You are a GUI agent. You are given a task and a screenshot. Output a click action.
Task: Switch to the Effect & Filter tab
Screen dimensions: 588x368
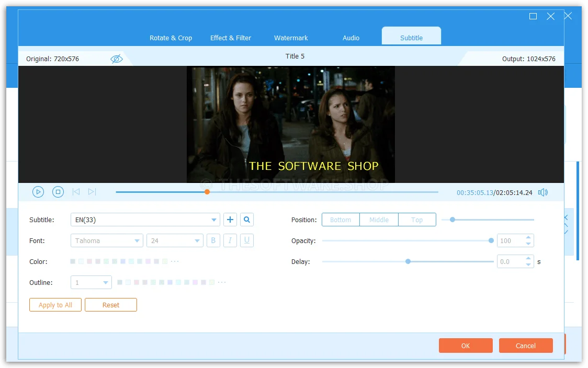[x=231, y=38]
